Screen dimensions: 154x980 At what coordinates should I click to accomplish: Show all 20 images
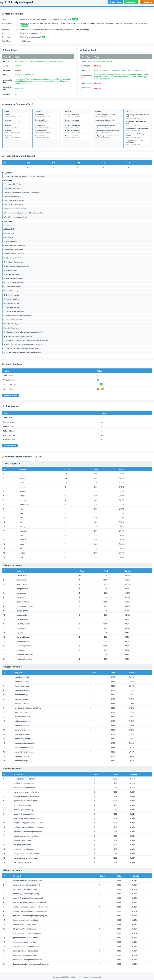10,395
